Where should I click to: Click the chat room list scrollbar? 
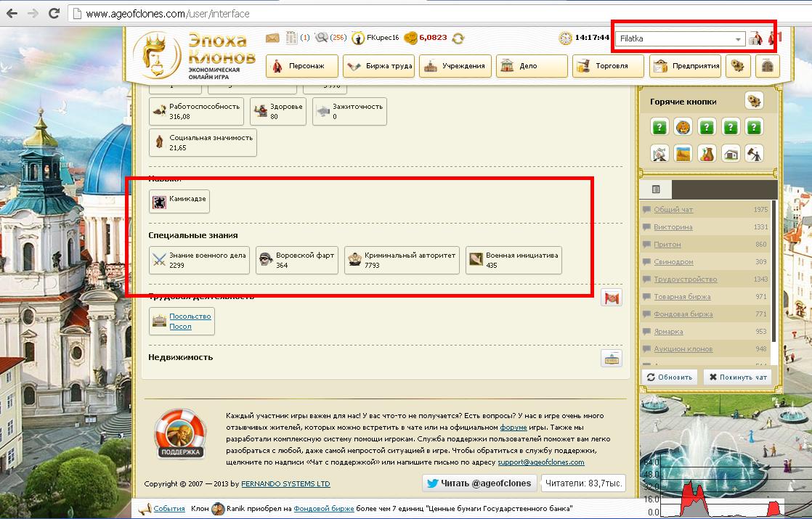click(x=774, y=271)
